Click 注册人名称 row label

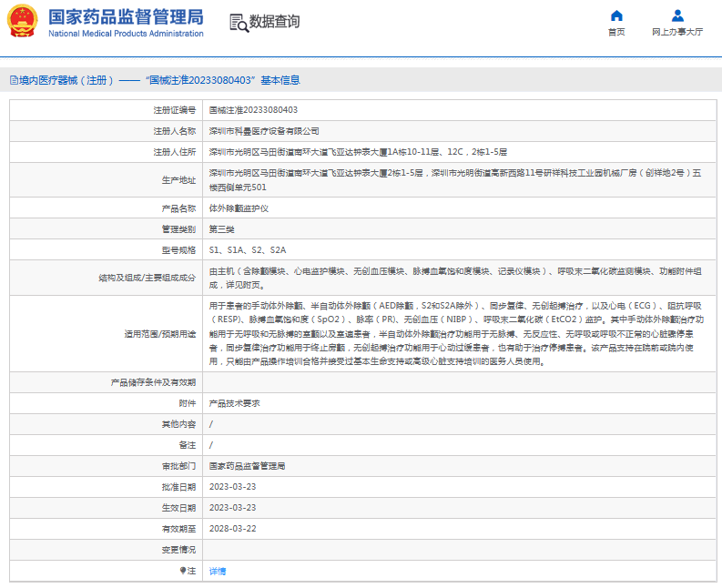pos(175,131)
